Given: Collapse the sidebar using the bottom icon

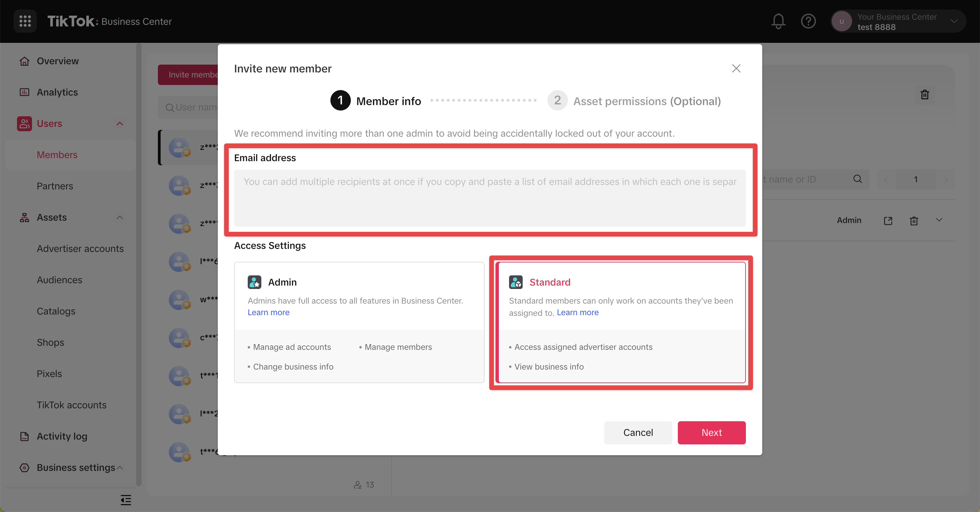Looking at the screenshot, I should pyautogui.click(x=126, y=500).
